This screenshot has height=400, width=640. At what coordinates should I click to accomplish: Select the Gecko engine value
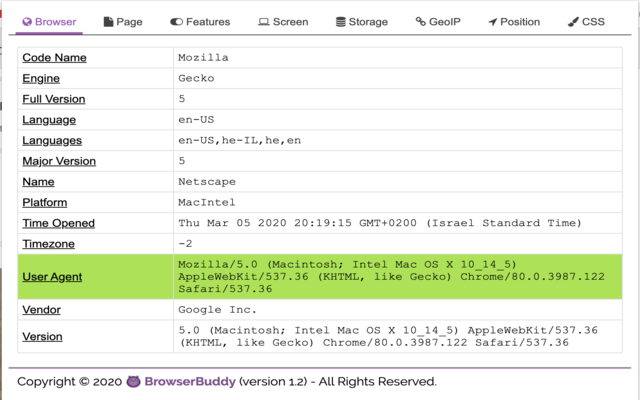pyautogui.click(x=196, y=78)
